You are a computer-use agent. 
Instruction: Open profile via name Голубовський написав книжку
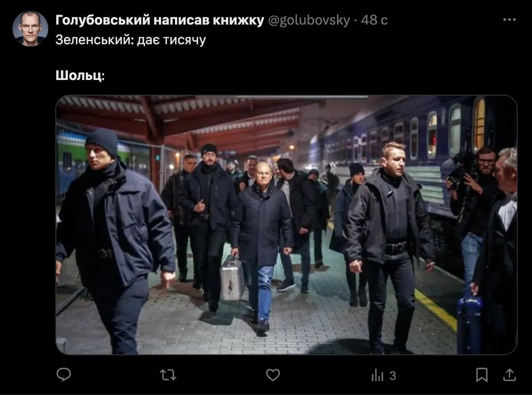point(159,21)
